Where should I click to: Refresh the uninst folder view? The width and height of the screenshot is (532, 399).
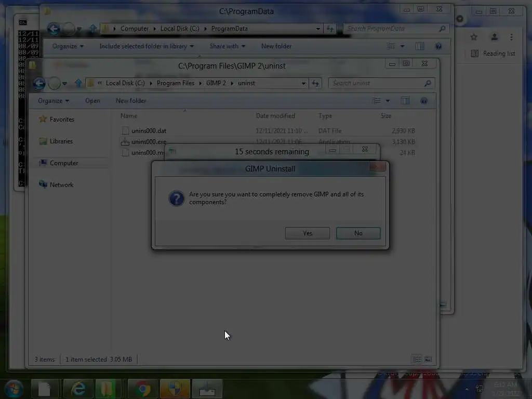click(x=315, y=83)
